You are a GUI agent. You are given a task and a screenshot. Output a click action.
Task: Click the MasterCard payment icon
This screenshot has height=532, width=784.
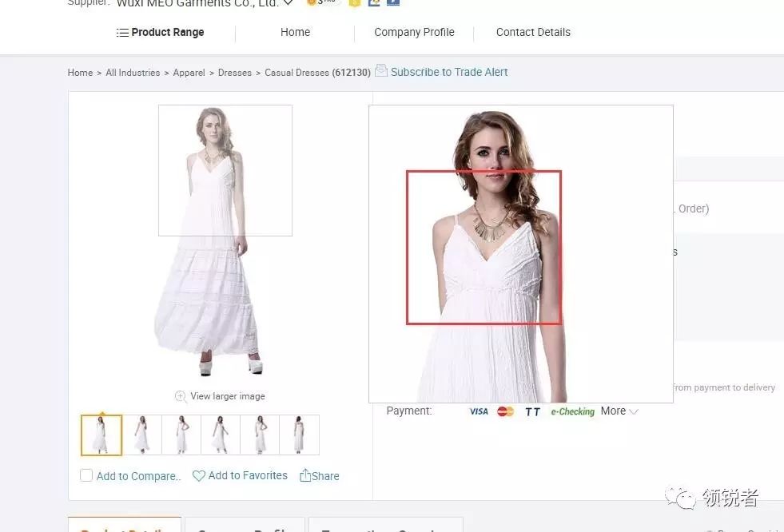click(x=506, y=411)
